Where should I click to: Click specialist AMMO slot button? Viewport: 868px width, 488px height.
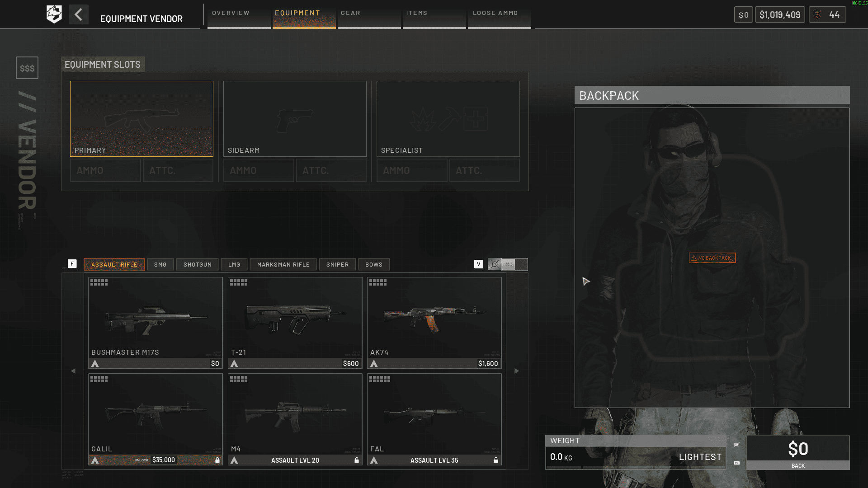point(412,170)
